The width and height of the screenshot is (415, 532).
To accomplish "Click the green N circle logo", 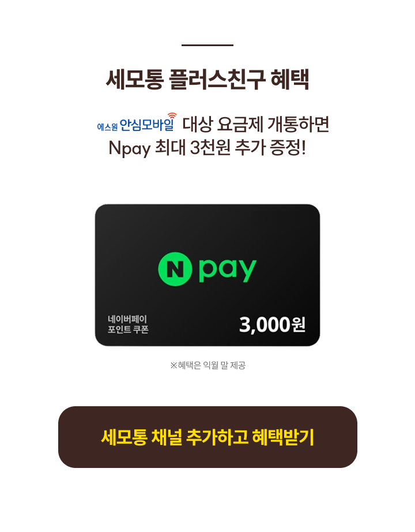I will click(175, 269).
